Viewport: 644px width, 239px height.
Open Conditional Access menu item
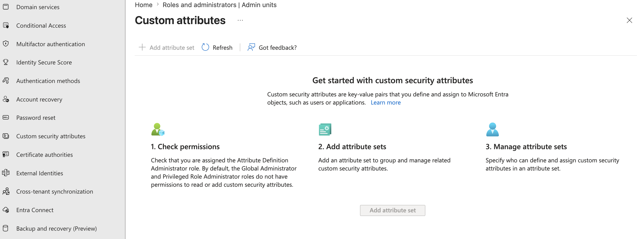point(41,26)
